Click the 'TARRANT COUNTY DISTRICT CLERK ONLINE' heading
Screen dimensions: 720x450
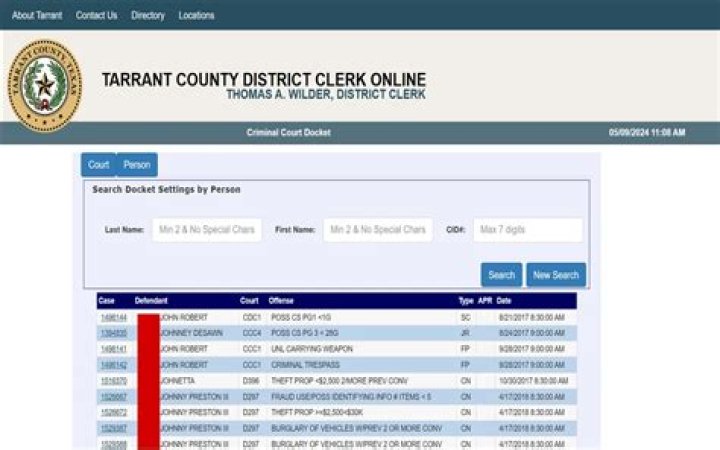click(x=264, y=79)
